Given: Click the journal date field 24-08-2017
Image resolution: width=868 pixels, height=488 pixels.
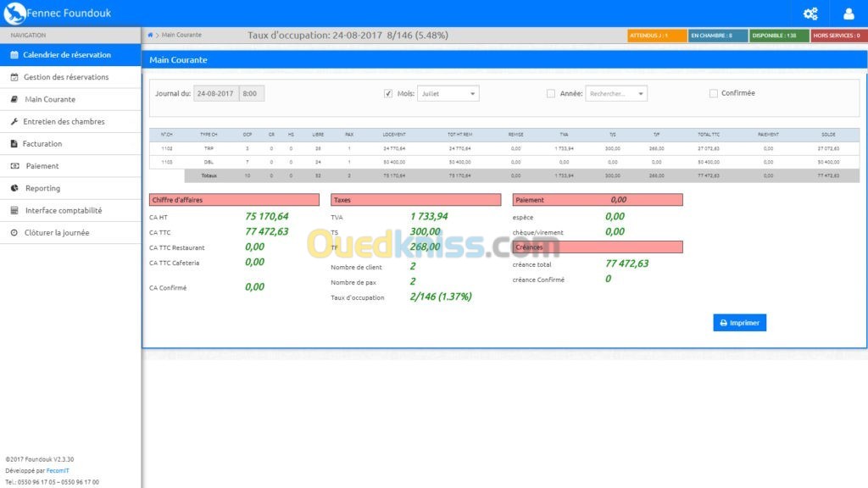Looking at the screenshot, I should coord(216,93).
